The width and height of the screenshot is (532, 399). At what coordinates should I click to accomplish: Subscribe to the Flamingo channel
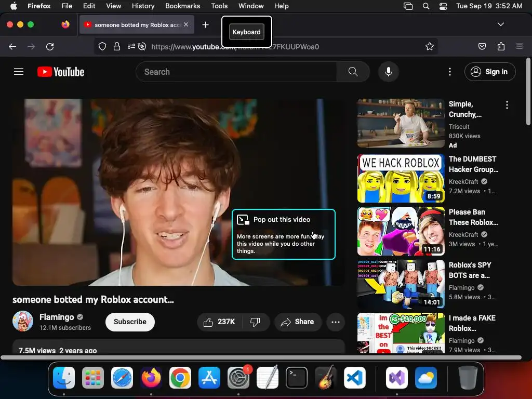(130, 322)
